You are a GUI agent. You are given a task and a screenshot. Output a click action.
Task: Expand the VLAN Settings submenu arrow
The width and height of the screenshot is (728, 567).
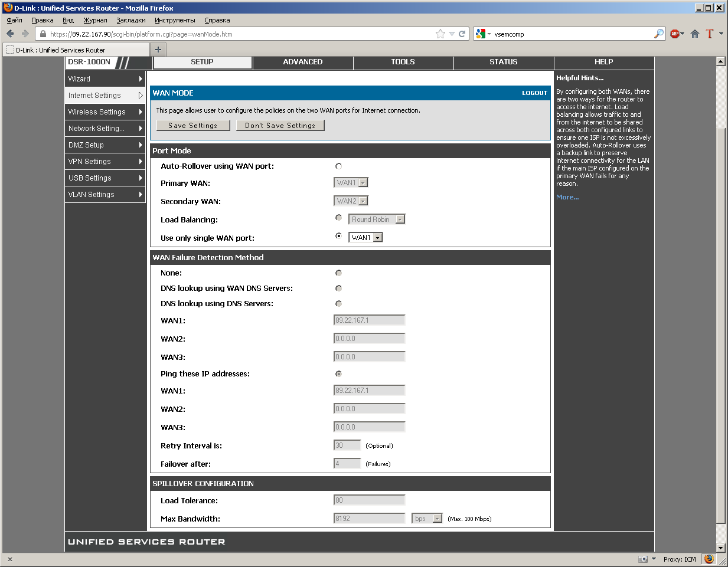coord(141,194)
